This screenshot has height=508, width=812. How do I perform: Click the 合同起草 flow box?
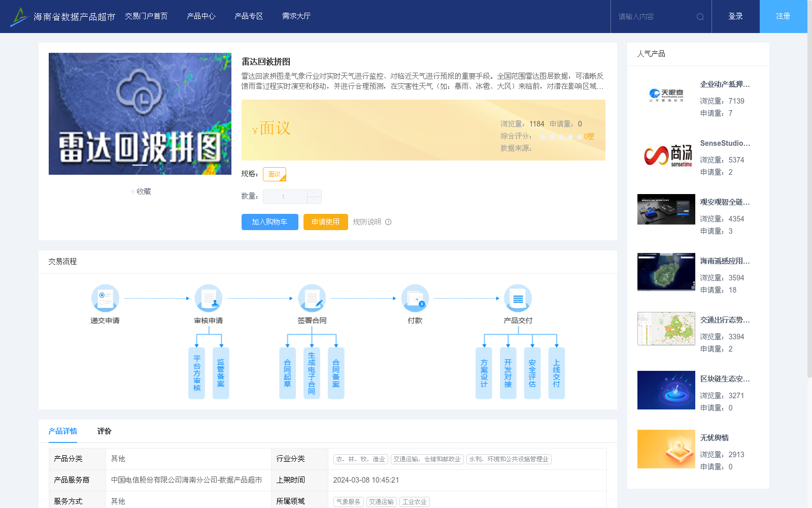(x=287, y=373)
